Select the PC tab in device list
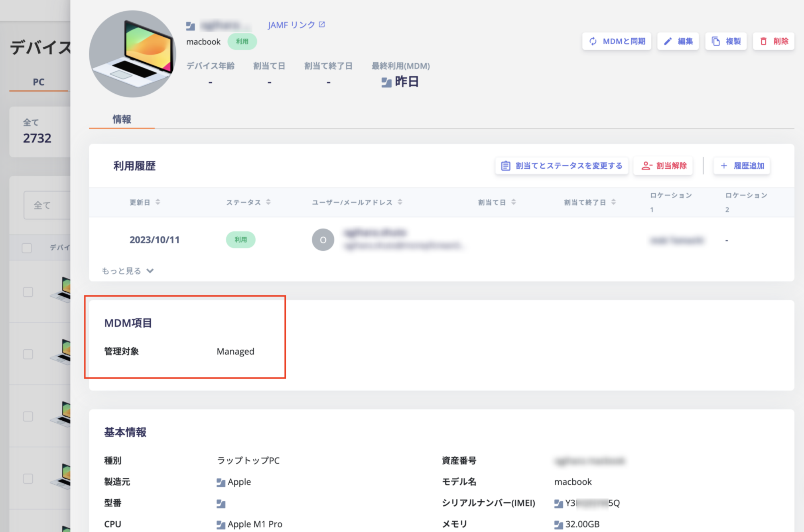The width and height of the screenshot is (804, 532). click(38, 82)
